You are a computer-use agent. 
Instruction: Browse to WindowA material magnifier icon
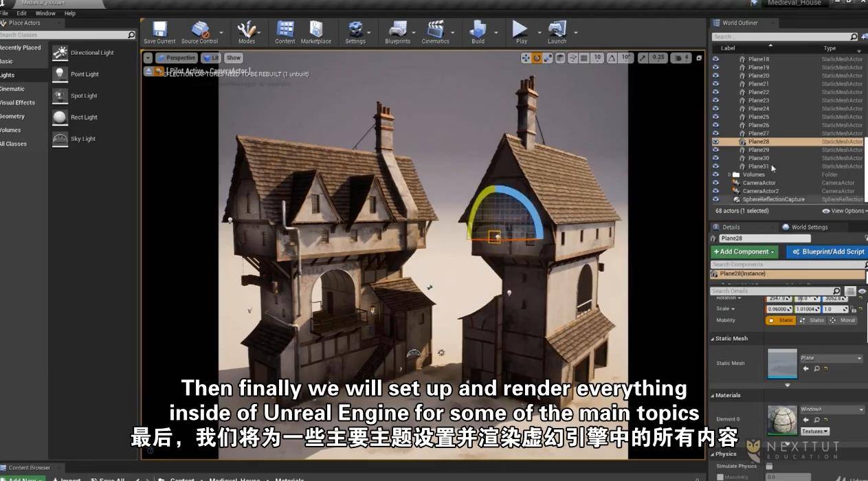point(817,421)
